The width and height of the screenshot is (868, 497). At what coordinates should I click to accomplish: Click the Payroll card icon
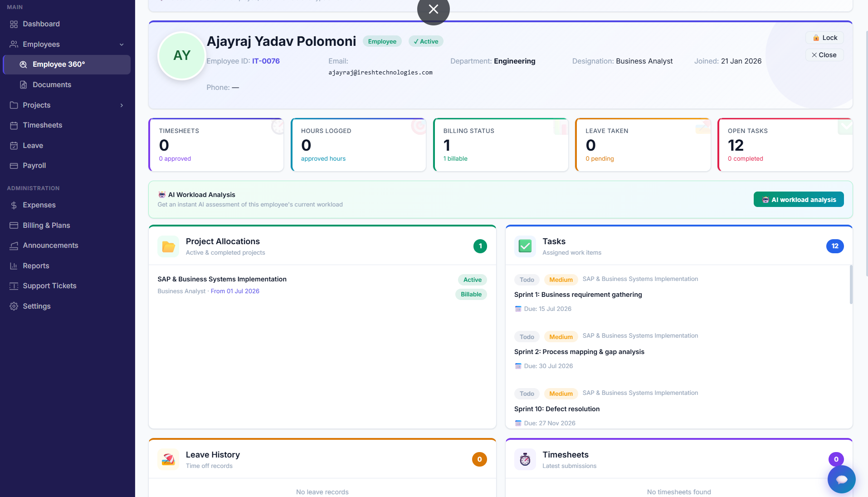coord(14,166)
